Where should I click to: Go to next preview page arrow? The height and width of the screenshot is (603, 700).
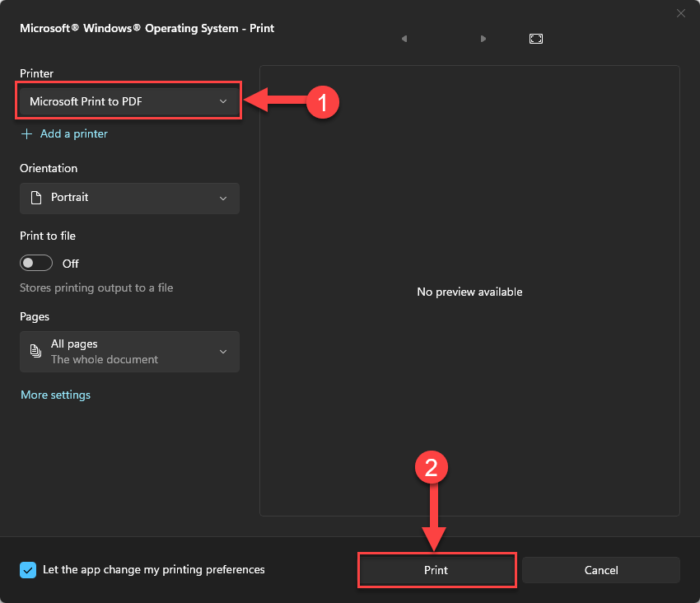(x=483, y=39)
